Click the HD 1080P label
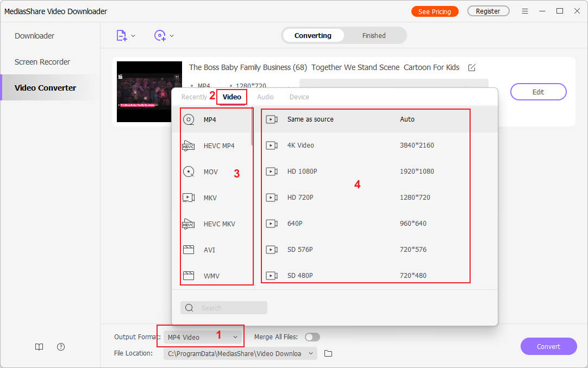The width and height of the screenshot is (588, 368). 302,172
